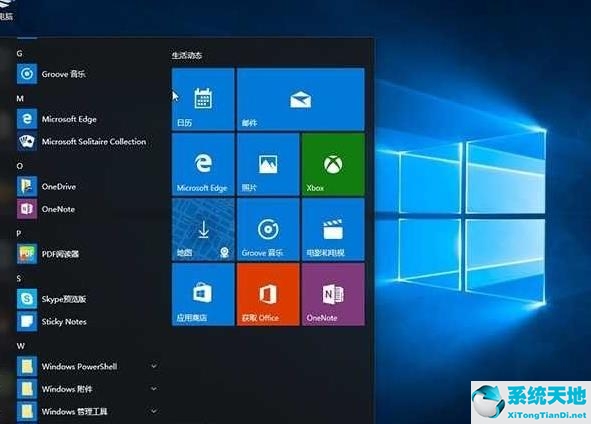Open the purple OneNote tile

[x=333, y=294]
